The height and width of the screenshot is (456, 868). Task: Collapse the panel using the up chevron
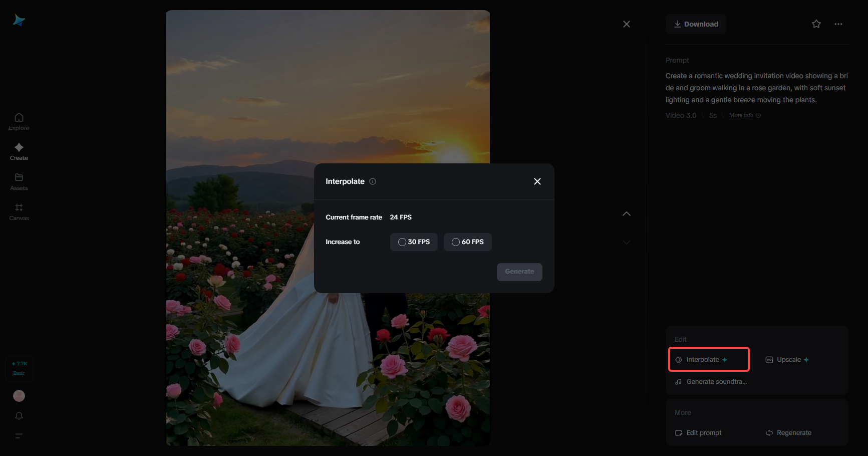click(627, 213)
